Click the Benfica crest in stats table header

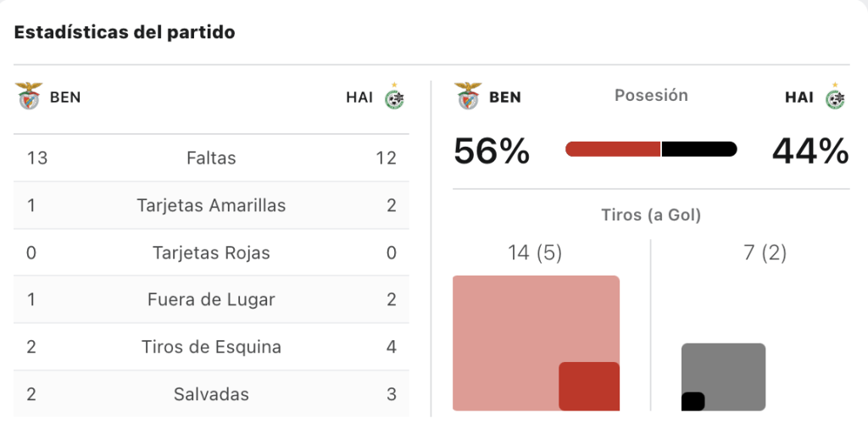29,97
